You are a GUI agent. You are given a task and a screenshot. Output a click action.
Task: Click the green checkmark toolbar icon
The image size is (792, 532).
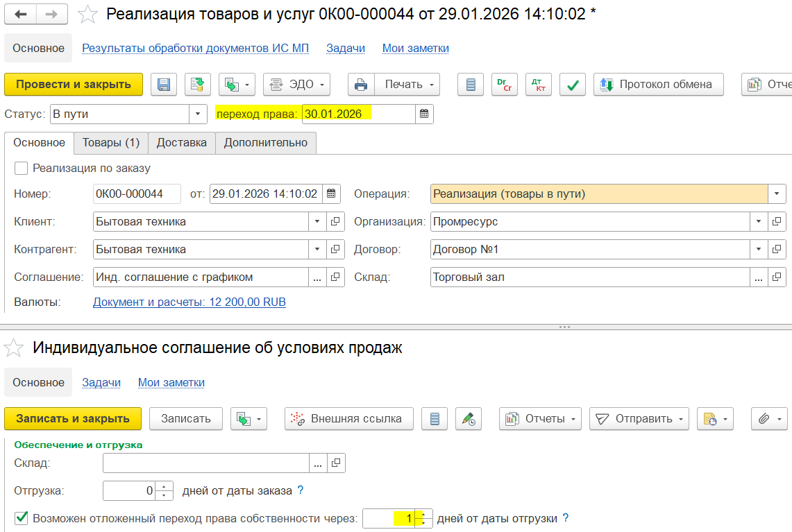(573, 85)
